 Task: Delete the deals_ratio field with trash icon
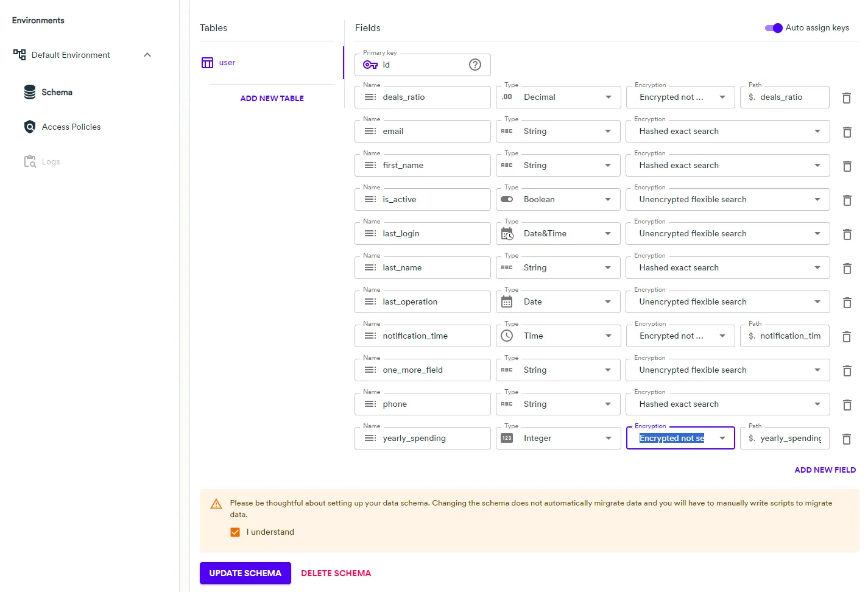click(x=846, y=98)
